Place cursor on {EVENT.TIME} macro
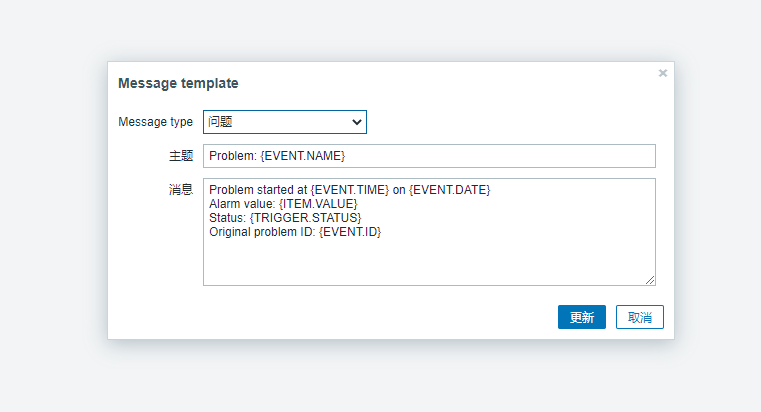 (x=349, y=190)
